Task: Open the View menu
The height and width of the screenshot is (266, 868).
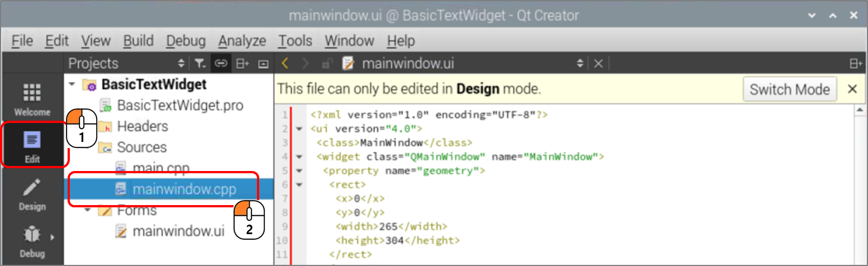Action: (x=96, y=41)
